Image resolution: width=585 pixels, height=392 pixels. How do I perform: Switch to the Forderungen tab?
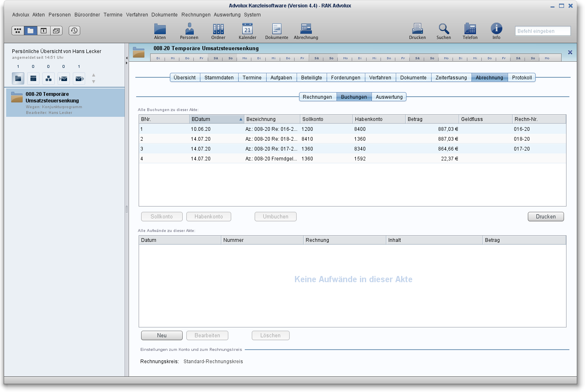point(346,78)
